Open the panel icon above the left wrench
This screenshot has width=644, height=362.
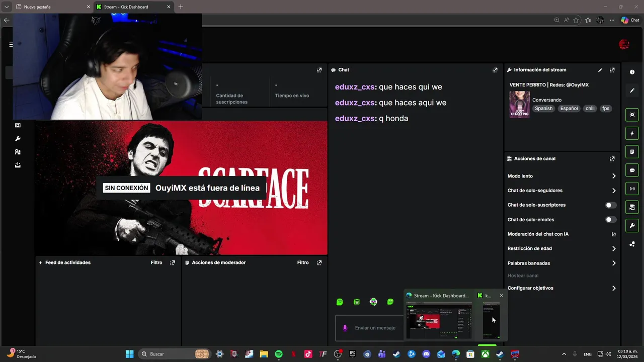pos(18,125)
